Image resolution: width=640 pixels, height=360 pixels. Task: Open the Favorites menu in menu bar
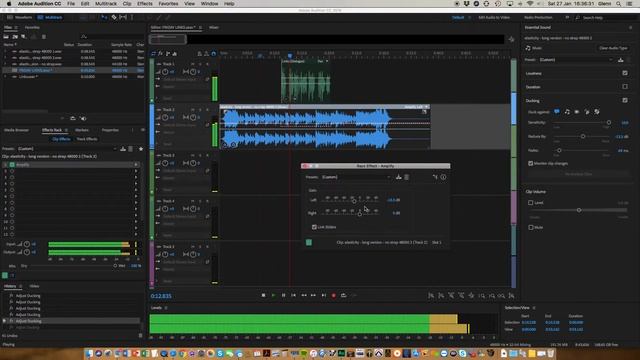168,4
